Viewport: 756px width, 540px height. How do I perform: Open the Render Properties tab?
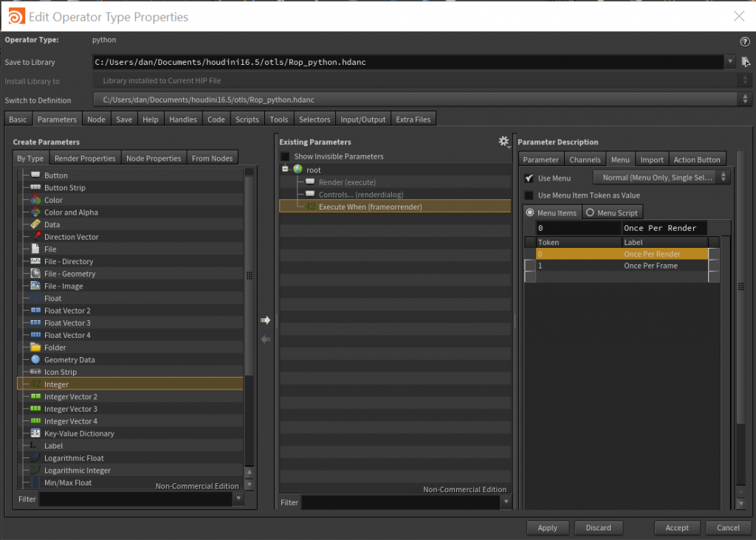[85, 158]
